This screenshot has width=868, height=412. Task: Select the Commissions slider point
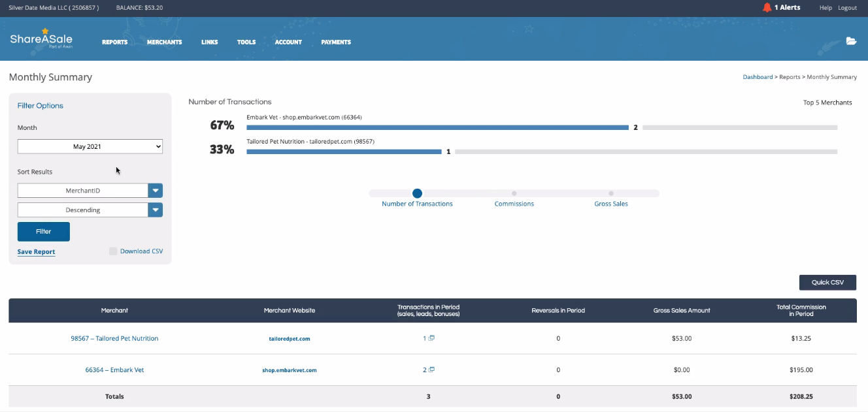coord(514,193)
